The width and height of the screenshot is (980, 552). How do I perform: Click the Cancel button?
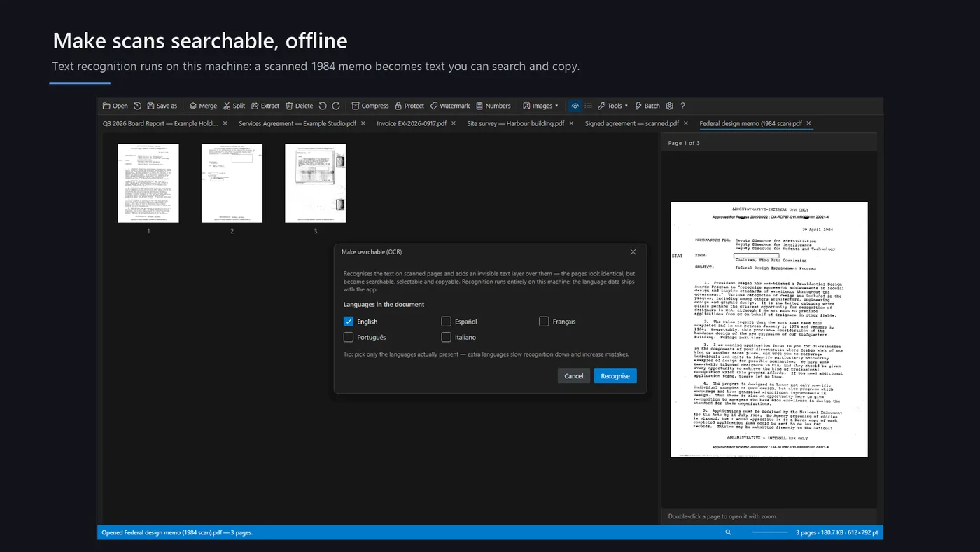click(x=574, y=376)
